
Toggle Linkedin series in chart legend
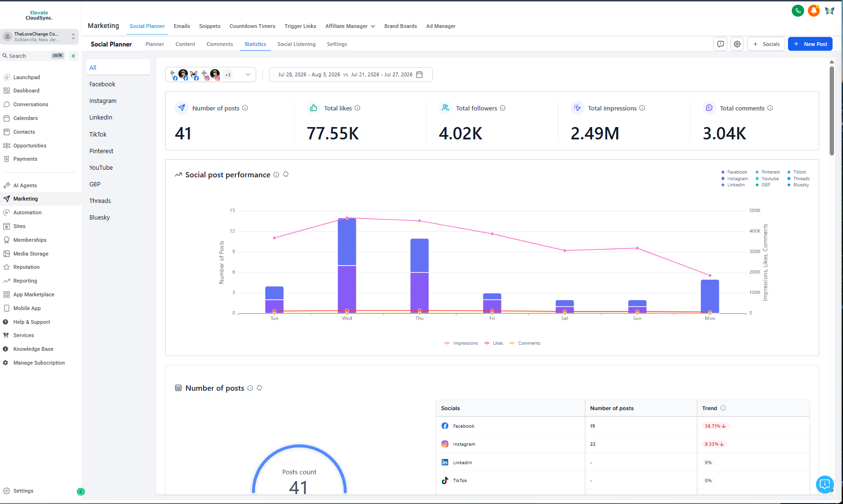(x=733, y=185)
